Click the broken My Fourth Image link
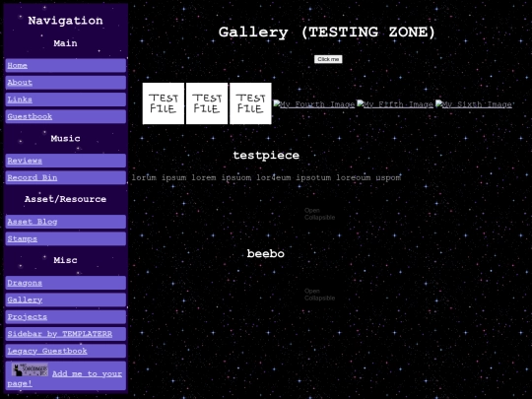The height and width of the screenshot is (399, 532). click(314, 104)
